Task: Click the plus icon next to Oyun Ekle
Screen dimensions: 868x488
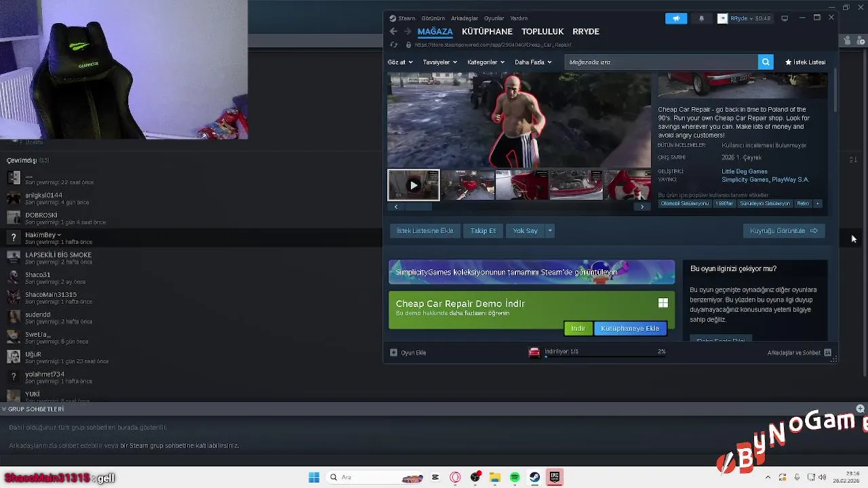Action: coord(393,352)
